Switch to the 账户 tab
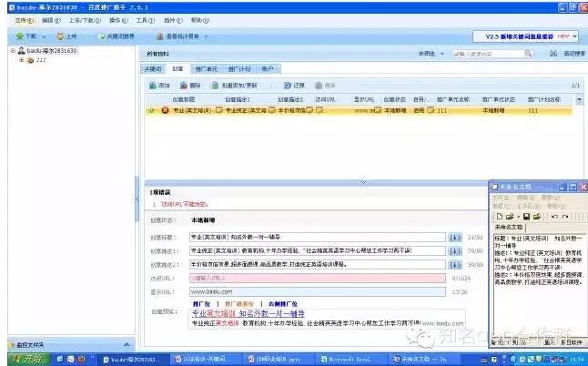 pyautogui.click(x=268, y=69)
